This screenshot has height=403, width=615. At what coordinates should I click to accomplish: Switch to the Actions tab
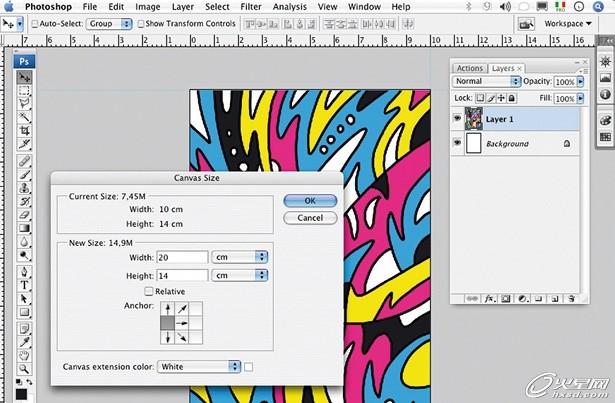469,68
